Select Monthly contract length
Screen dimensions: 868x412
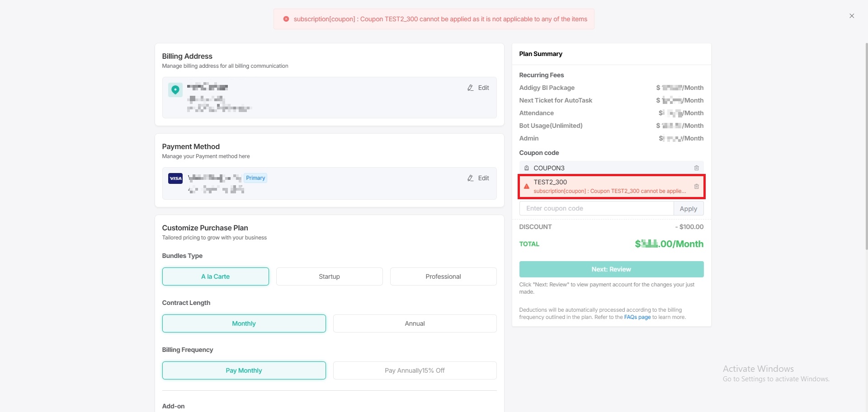pos(244,323)
